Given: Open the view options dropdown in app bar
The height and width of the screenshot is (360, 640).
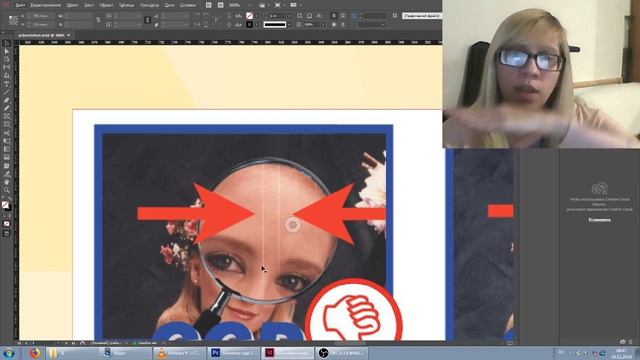Looking at the screenshot, I should pos(264,5).
